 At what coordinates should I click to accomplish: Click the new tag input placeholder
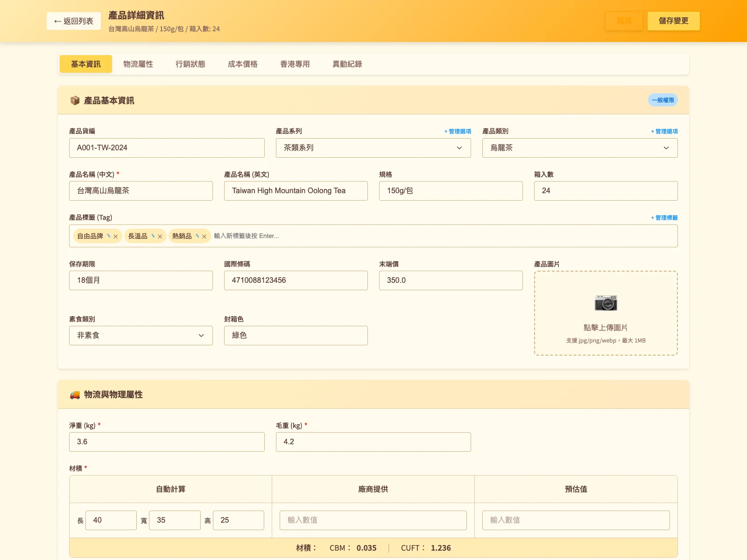click(246, 236)
